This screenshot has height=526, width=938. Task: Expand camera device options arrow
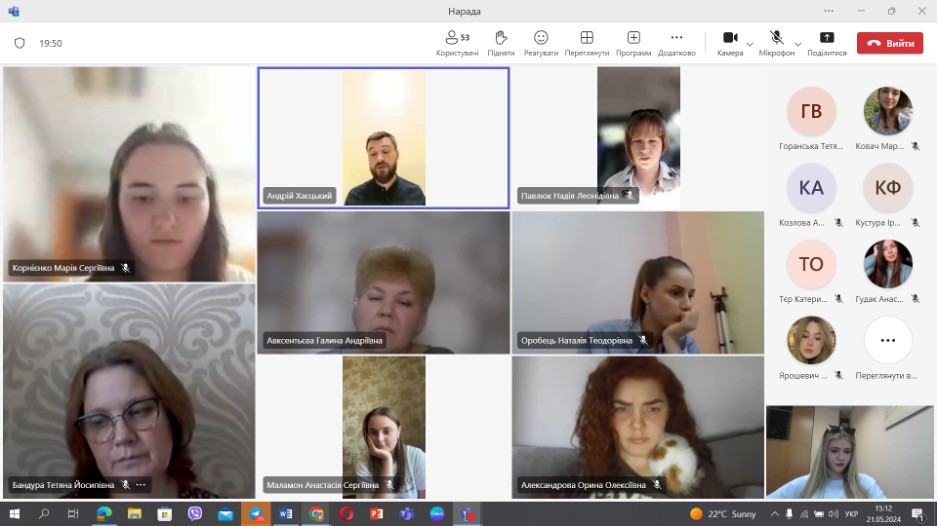pos(750,44)
